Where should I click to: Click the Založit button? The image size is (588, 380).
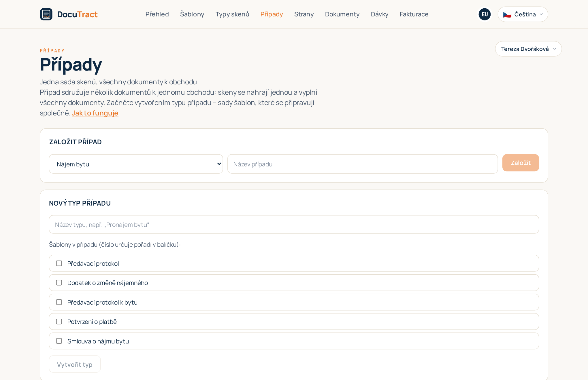tap(521, 163)
